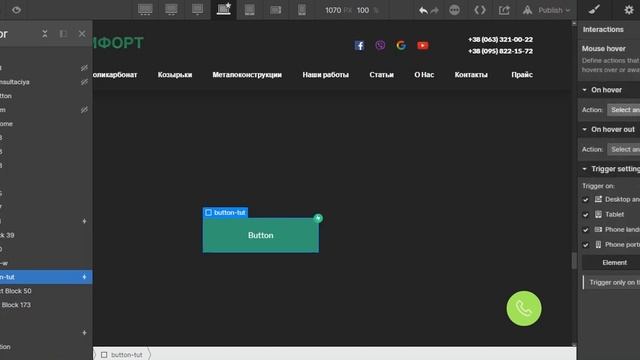Select the third desktop breakpoint icon
Screen dimensions: 640x360
197,10
